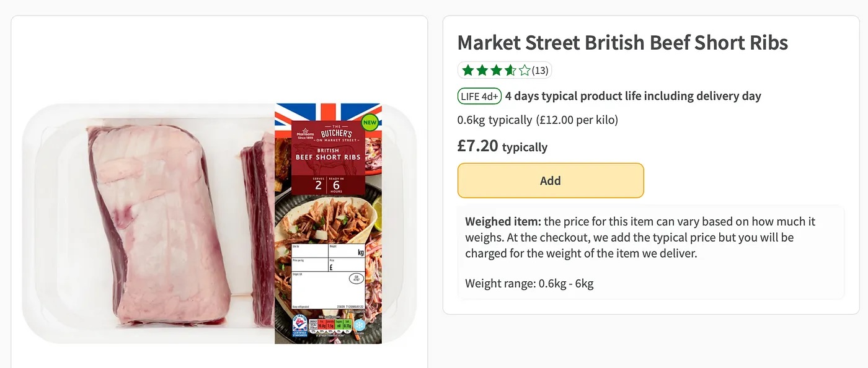Click the first green rating star
The image size is (868, 368).
(467, 71)
